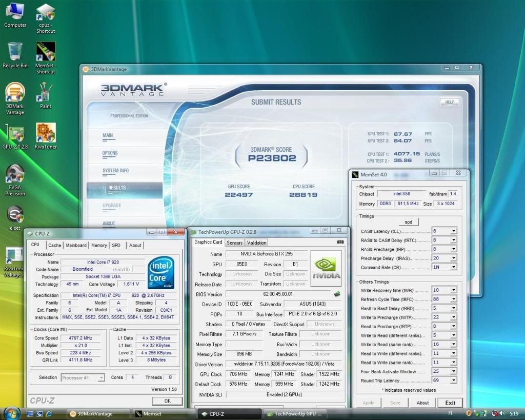The width and height of the screenshot is (525, 420).
Task: Open the Write Recovery time (tWR) dropdown
Action: pyautogui.click(x=453, y=290)
